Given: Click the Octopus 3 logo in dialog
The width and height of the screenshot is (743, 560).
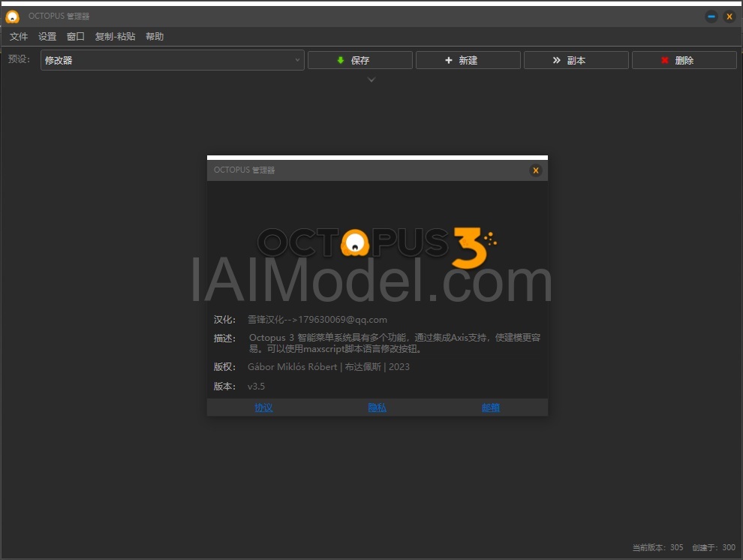Looking at the screenshot, I should pyautogui.click(x=378, y=247).
